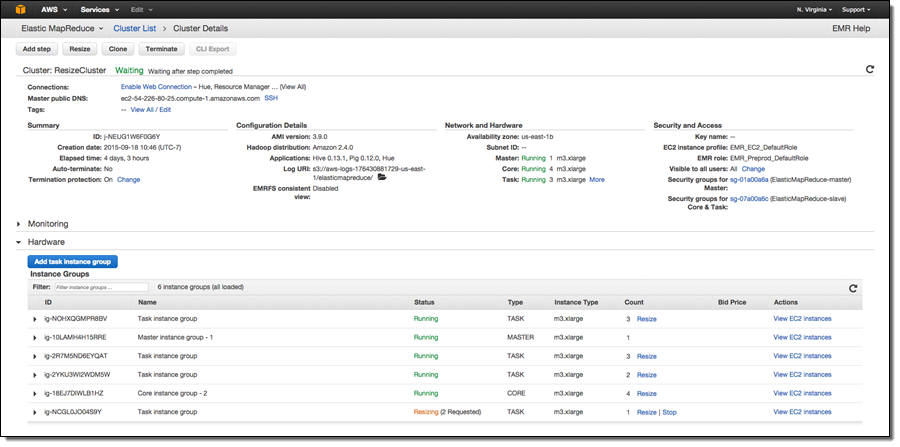Collapse the Hardware section
This screenshot has height=447, width=900.
tap(19, 242)
